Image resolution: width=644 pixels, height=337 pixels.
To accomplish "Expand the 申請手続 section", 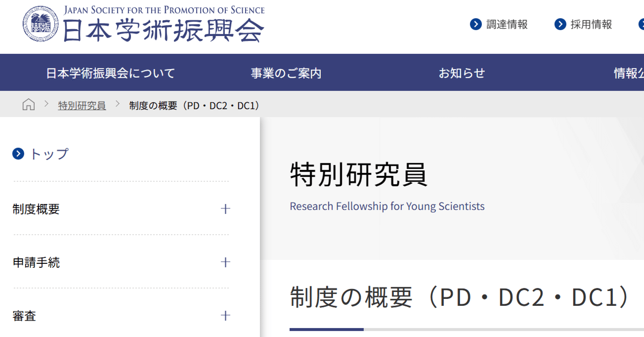I will pyautogui.click(x=225, y=262).
